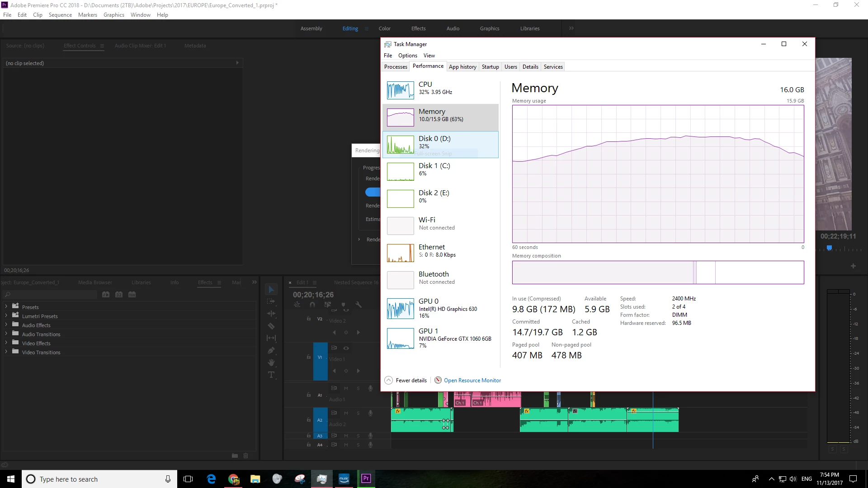The width and height of the screenshot is (868, 488).
Task: Toggle lock on the V2 track
Action: 309,319
